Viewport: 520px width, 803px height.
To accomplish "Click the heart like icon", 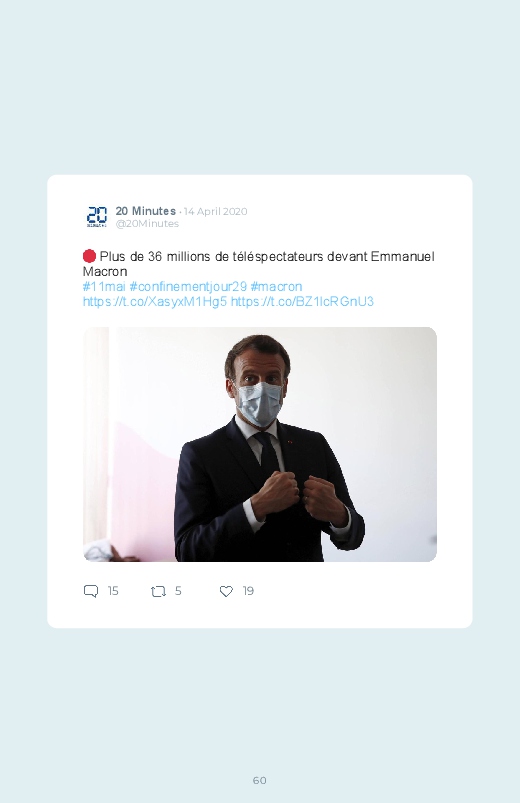I will (226, 591).
